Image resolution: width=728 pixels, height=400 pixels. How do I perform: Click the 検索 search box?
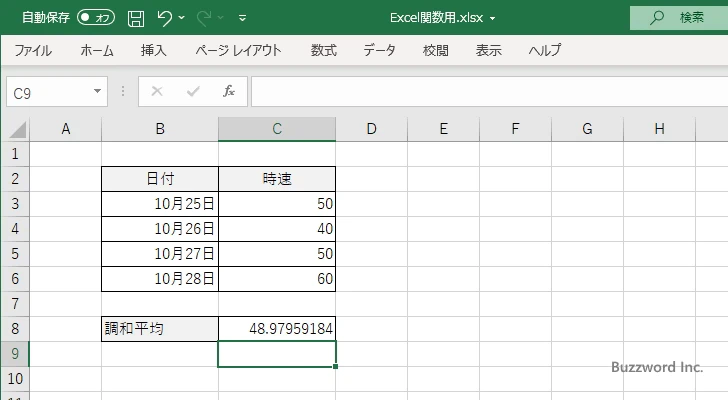click(679, 18)
